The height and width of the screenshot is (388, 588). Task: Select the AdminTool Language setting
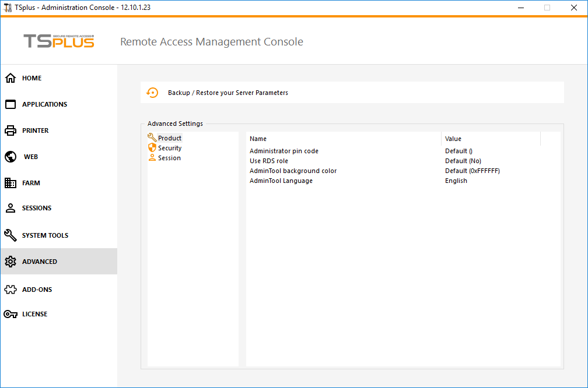tap(281, 181)
